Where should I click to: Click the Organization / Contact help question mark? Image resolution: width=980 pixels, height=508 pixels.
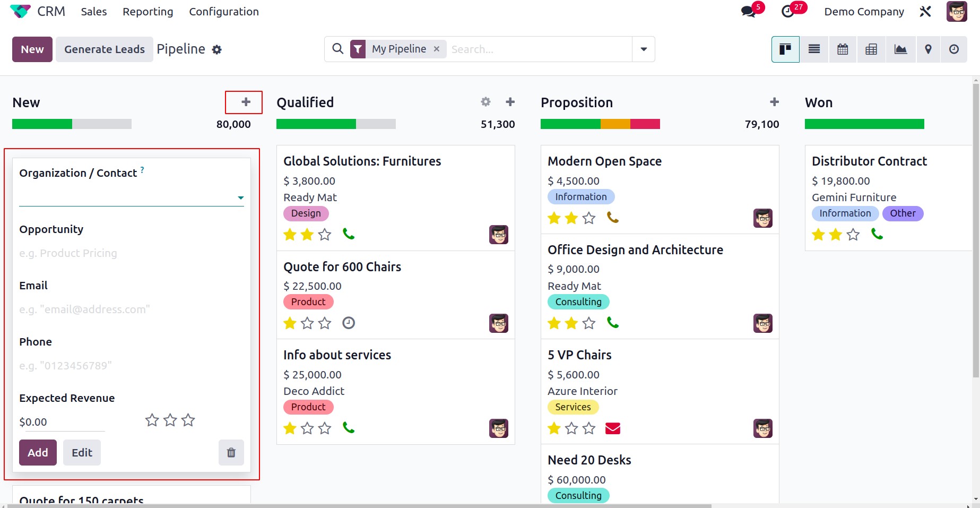click(142, 170)
